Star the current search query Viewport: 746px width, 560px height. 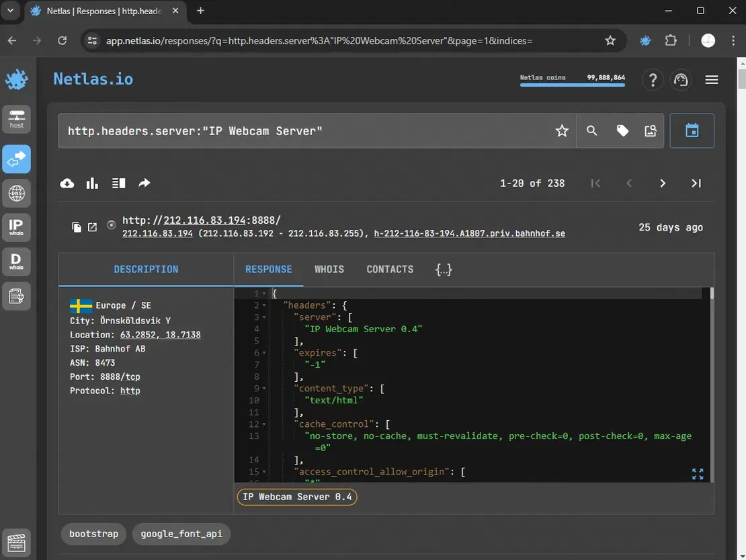(562, 131)
